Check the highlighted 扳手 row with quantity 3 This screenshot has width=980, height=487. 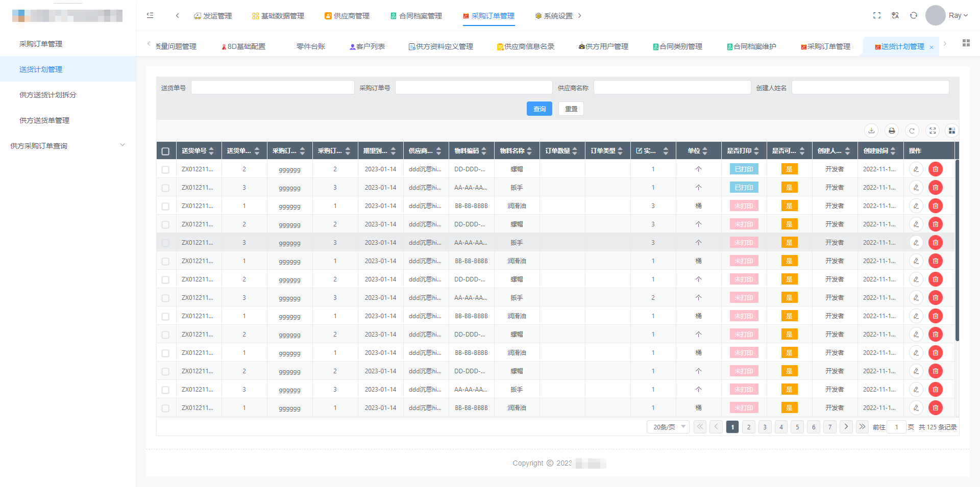(x=165, y=243)
